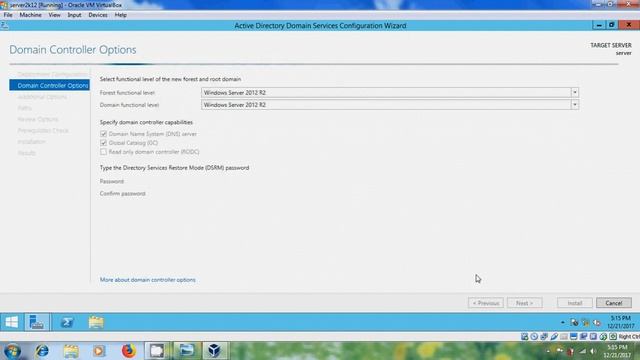The image size is (640, 360).
Task: Open host Windows Explorer folder icon
Action: tap(71, 351)
